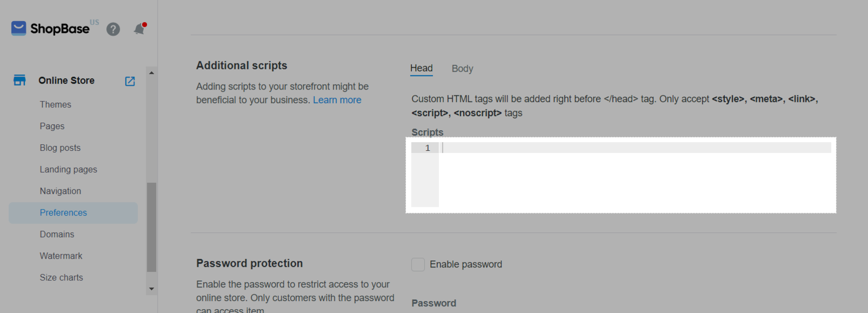This screenshot has height=313, width=868.
Task: Click the sidebar scroll down arrow
Action: [x=151, y=289]
